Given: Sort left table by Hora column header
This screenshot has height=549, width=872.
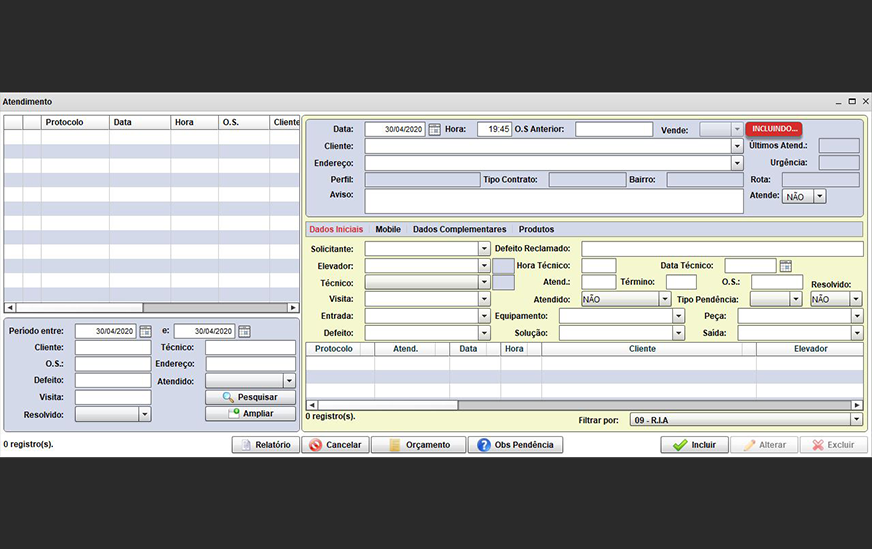Looking at the screenshot, I should [x=195, y=122].
